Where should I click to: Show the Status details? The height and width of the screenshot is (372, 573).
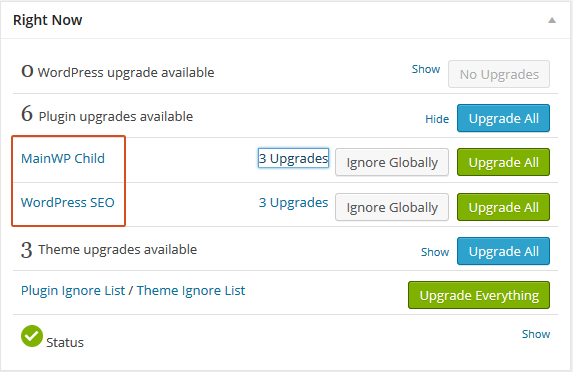(x=536, y=334)
